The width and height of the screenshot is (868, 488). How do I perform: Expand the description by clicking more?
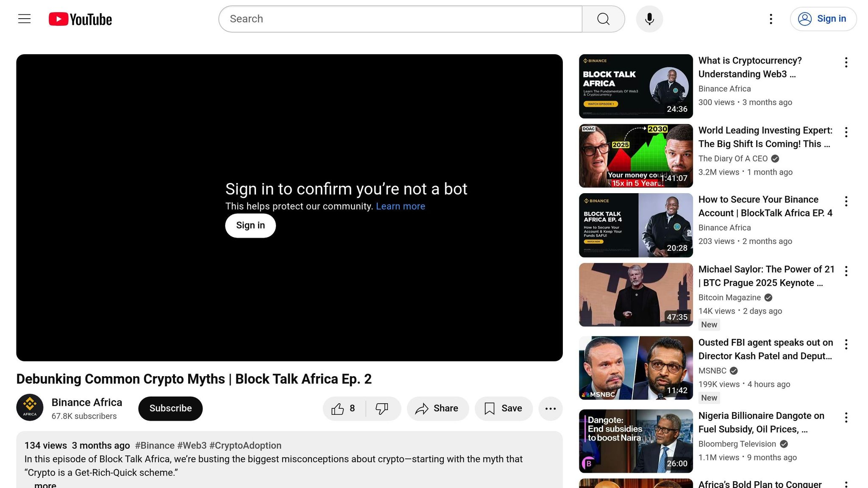click(x=46, y=485)
